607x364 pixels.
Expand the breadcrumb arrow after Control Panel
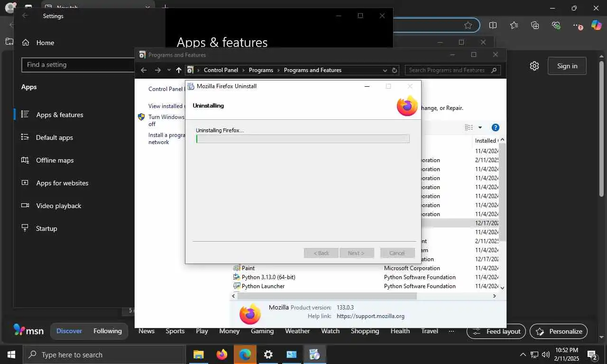point(243,70)
